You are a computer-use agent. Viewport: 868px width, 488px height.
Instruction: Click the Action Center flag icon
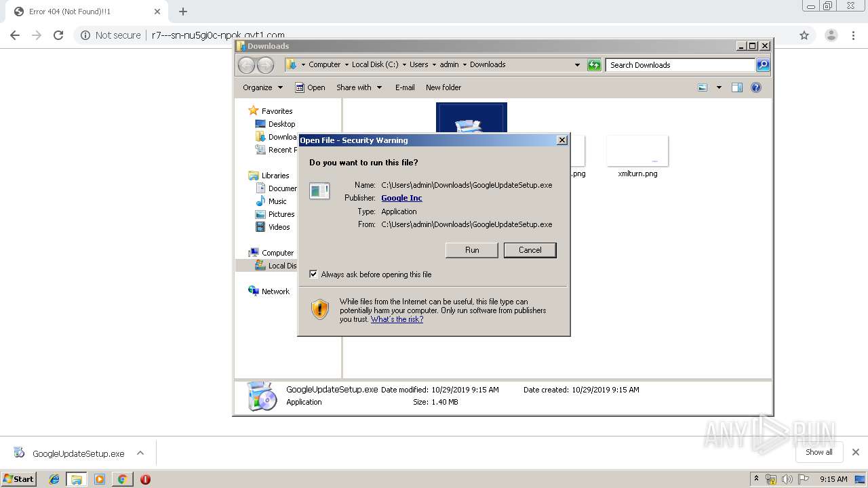click(804, 479)
